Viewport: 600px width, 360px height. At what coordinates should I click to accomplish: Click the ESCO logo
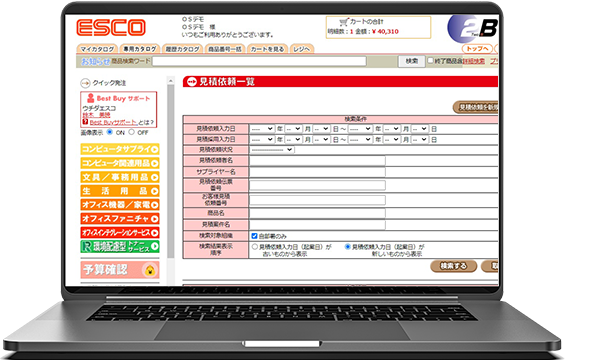tap(111, 28)
